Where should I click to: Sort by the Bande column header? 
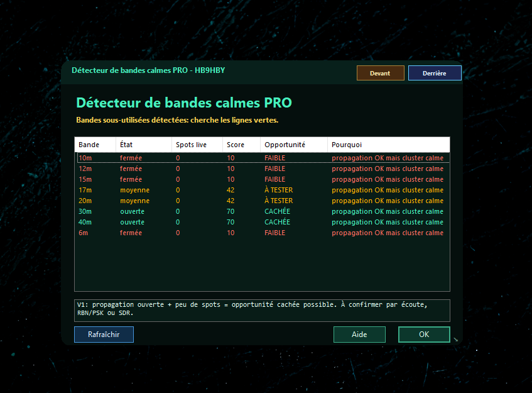tap(95, 145)
